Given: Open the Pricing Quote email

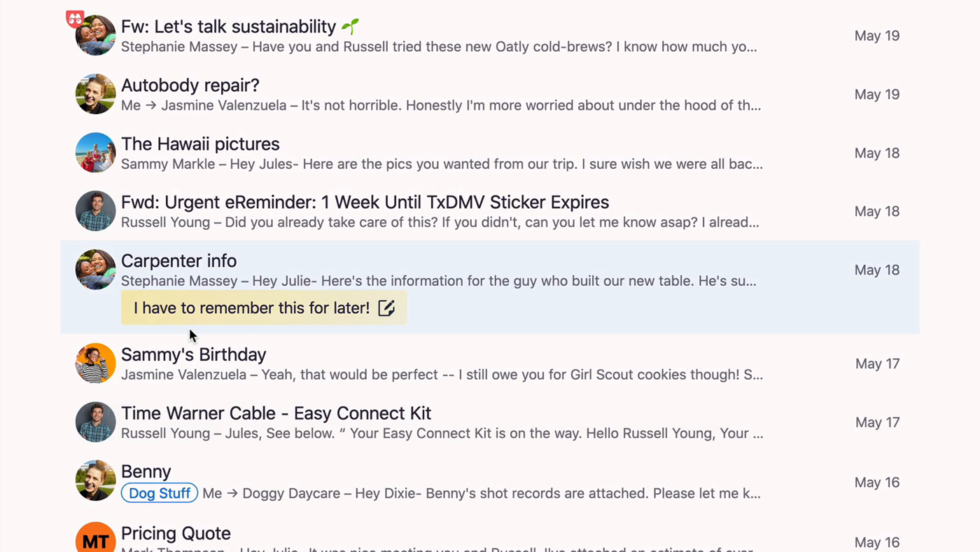Looking at the screenshot, I should coord(490,537).
